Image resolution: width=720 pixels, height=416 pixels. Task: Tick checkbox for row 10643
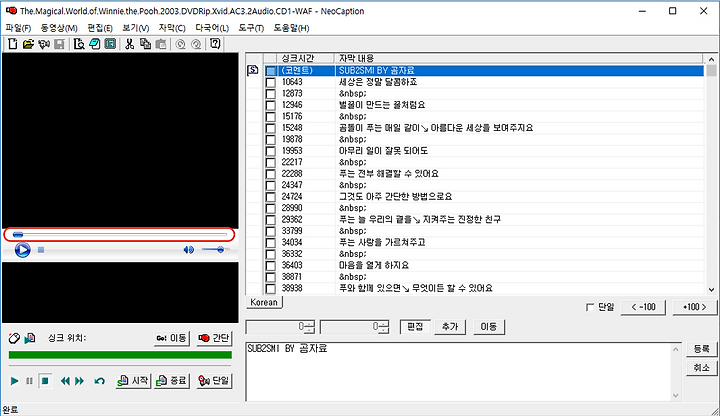(271, 82)
